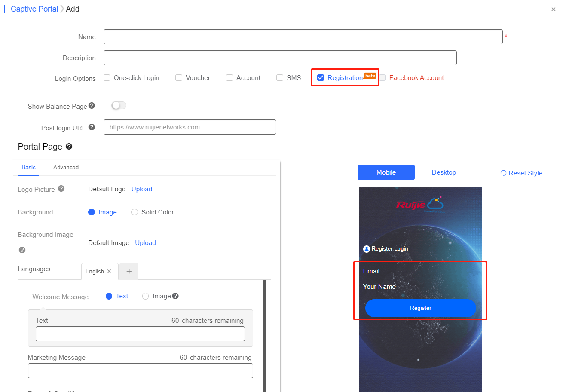Upload a background image

click(x=145, y=243)
